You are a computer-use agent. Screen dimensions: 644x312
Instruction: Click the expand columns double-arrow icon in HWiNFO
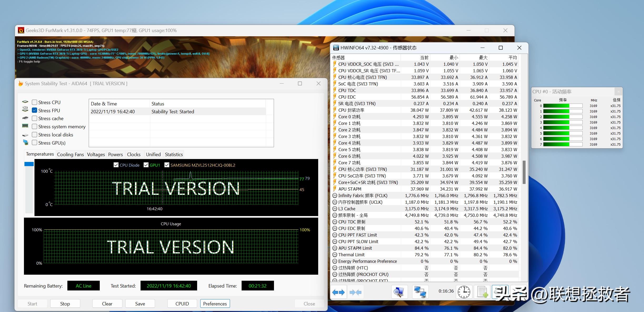coord(338,292)
